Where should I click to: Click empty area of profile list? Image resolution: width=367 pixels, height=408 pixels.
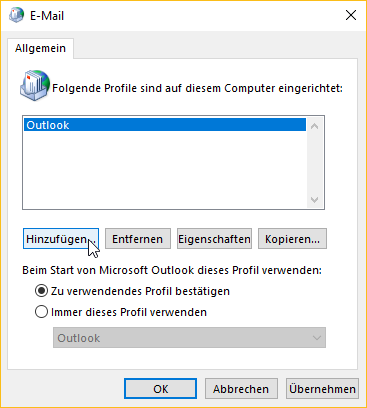tap(165, 170)
